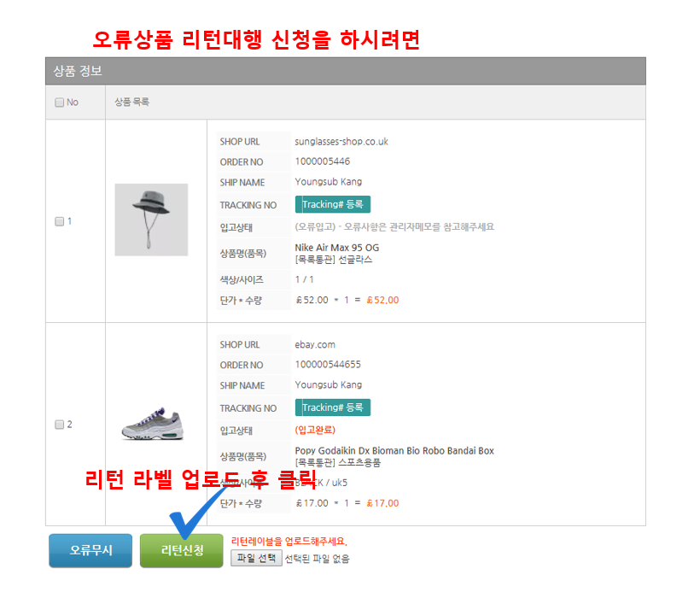Viewport: 700px width, 598px height.
Task: Open the bucket hat product thumbnail
Action: pyautogui.click(x=151, y=220)
